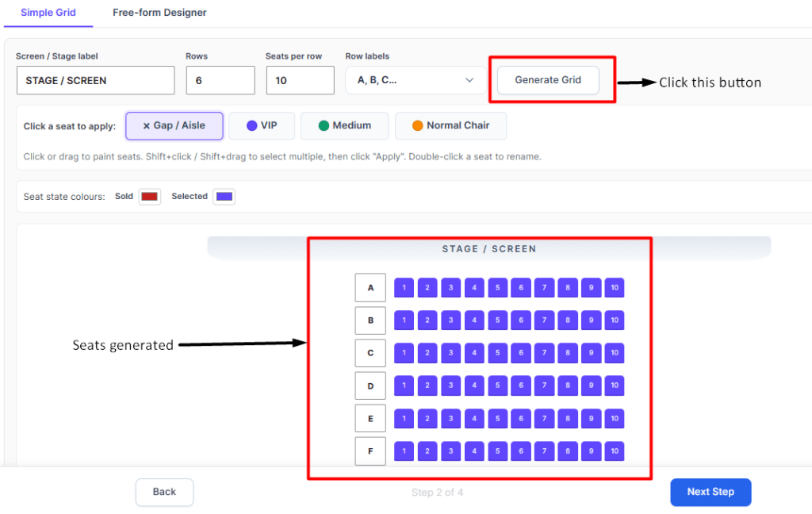Click seat 2 in row B
Viewport: 812px width, 514px height.
coord(427,320)
